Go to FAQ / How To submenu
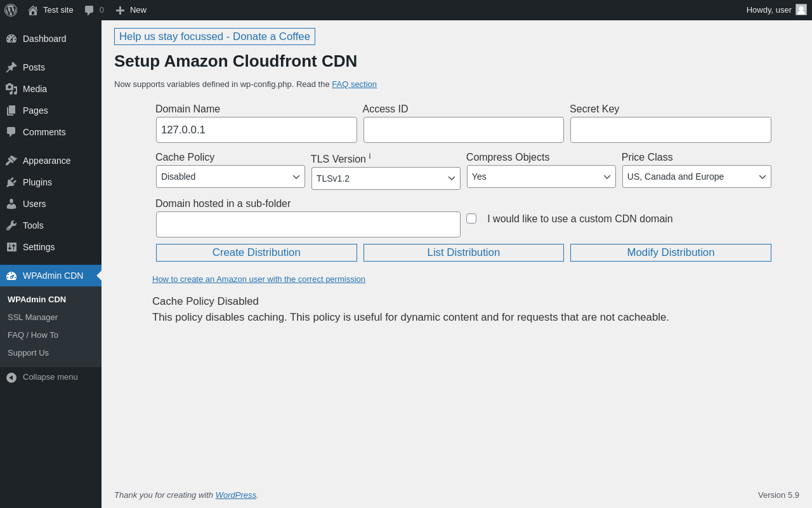 tap(33, 335)
